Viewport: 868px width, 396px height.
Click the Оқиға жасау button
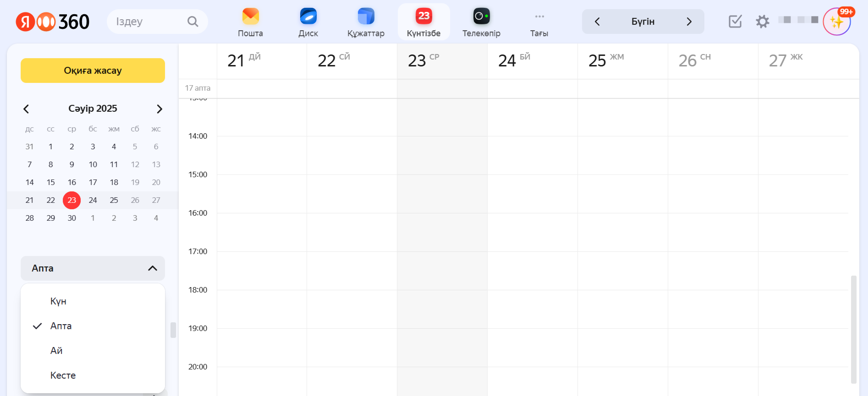[x=93, y=71]
